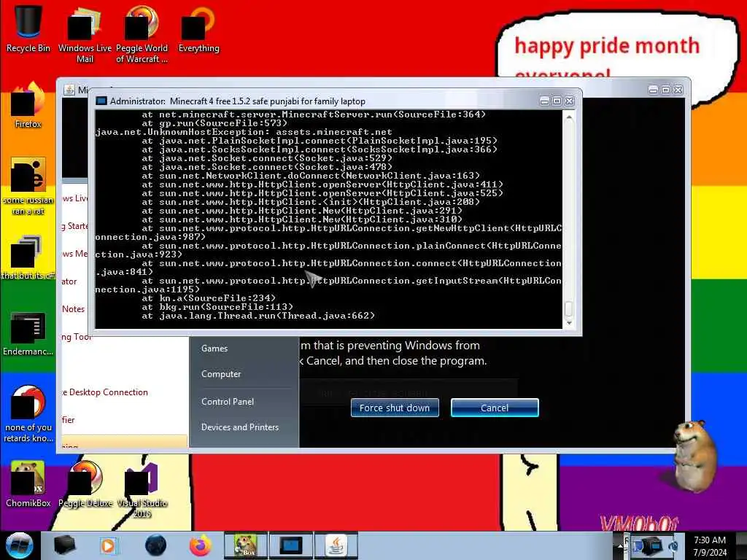Click the Cancel button
747x560 pixels.
point(495,408)
